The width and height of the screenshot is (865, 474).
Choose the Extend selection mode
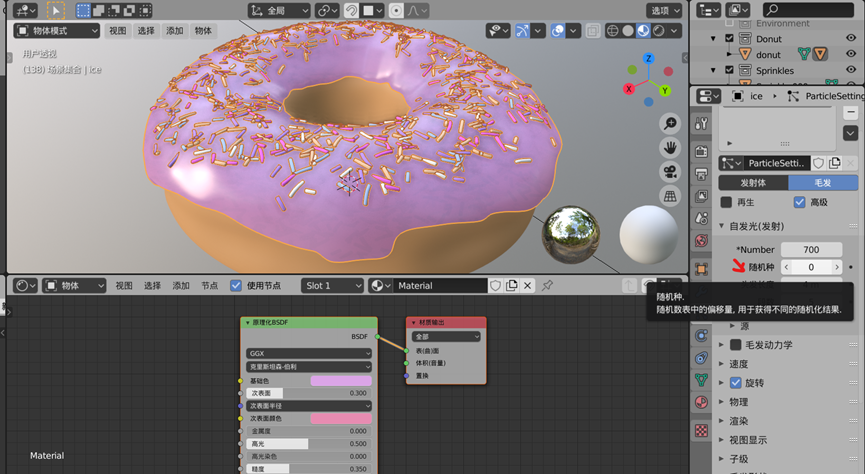(x=99, y=10)
